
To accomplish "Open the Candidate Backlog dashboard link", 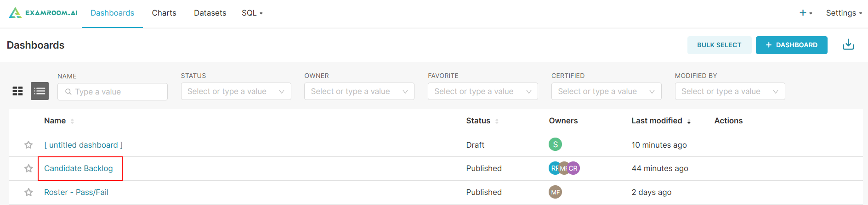I will pyautogui.click(x=79, y=168).
